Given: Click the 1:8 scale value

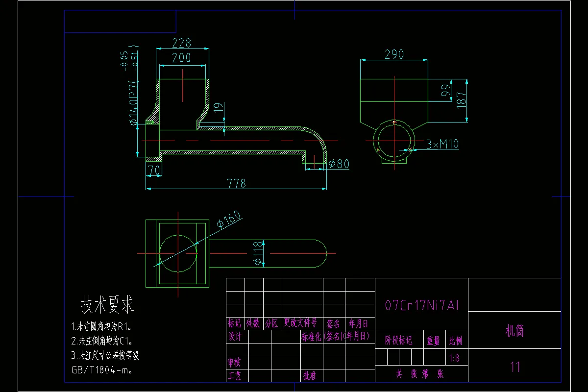Looking at the screenshot, I should 455,358.
